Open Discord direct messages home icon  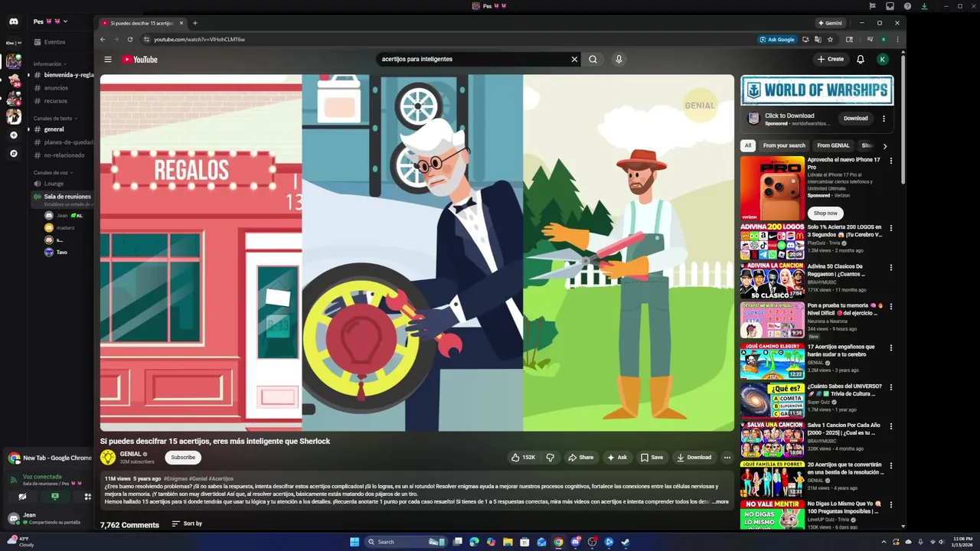click(x=13, y=21)
